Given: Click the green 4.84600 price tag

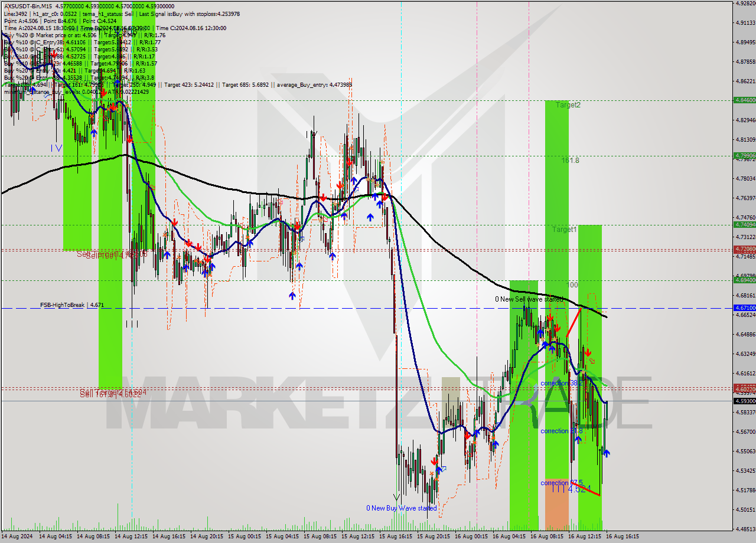Looking at the screenshot, I should [x=744, y=100].
